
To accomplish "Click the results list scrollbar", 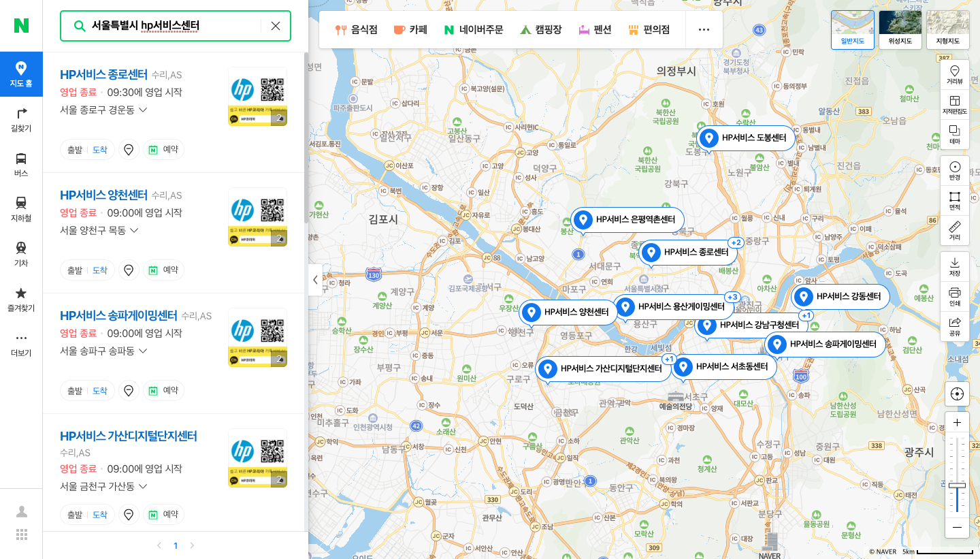I will pos(306,138).
